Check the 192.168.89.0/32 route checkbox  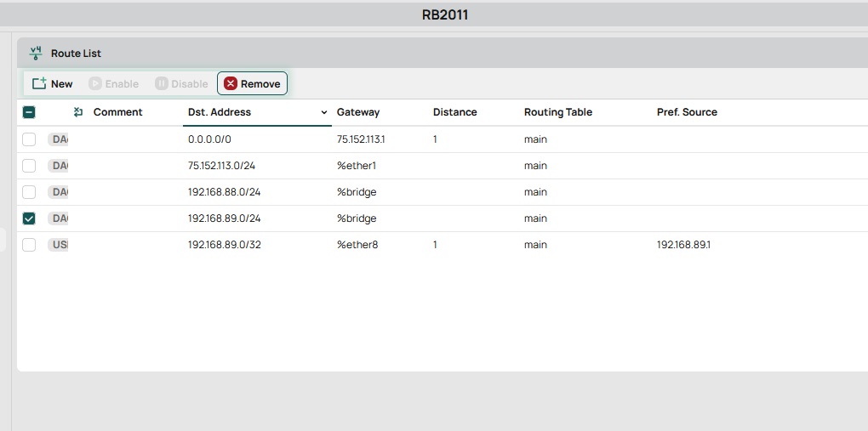tap(29, 245)
